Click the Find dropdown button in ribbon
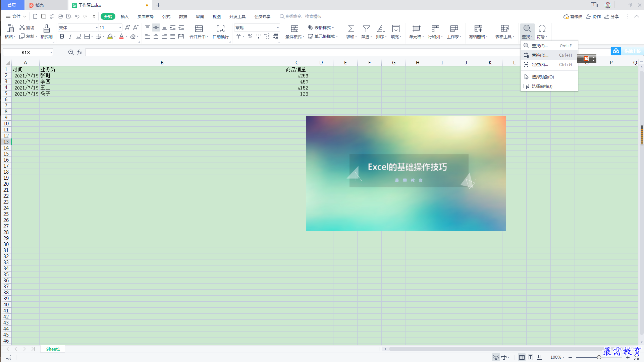This screenshot has width=644, height=362. pyautogui.click(x=527, y=32)
